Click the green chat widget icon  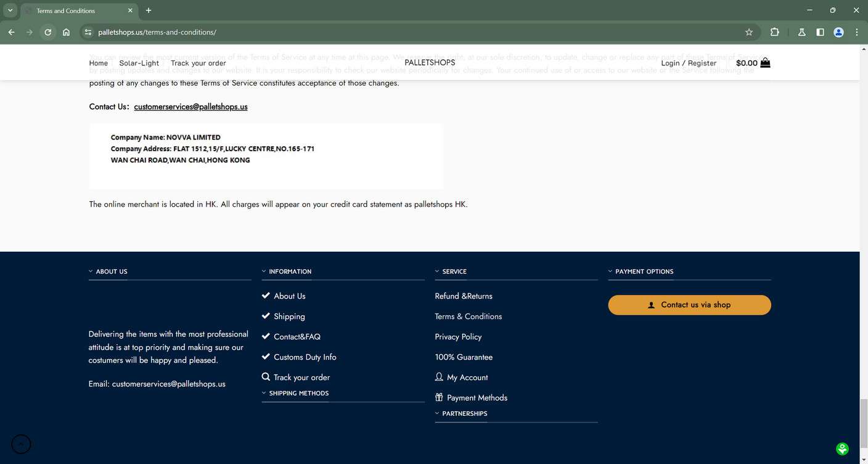(x=843, y=449)
